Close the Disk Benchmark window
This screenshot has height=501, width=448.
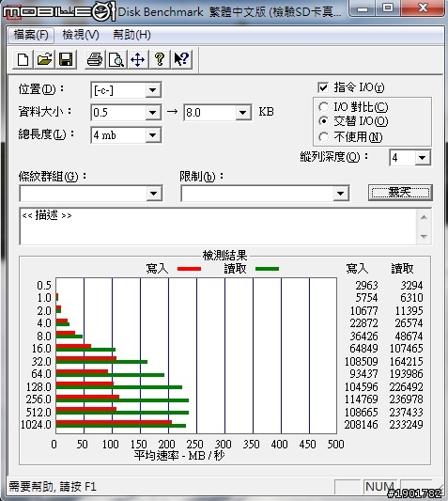tap(423, 8)
